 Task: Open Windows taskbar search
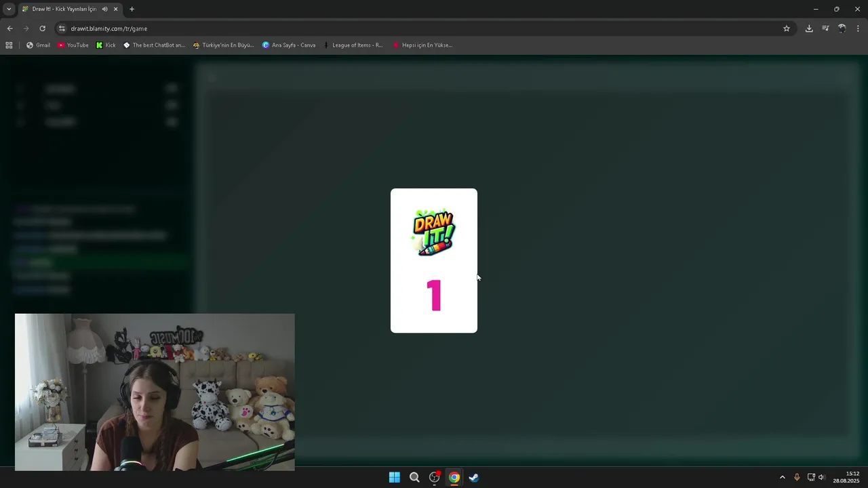(414, 477)
